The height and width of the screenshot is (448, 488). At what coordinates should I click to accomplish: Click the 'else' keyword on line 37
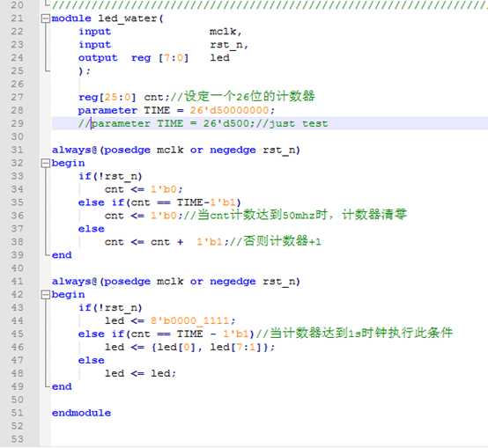coord(92,229)
